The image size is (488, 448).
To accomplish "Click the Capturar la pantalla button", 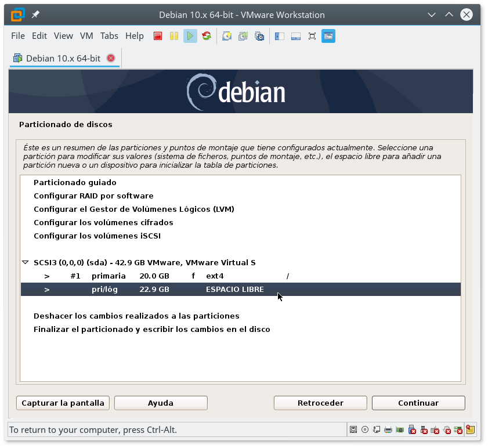I will coord(63,403).
